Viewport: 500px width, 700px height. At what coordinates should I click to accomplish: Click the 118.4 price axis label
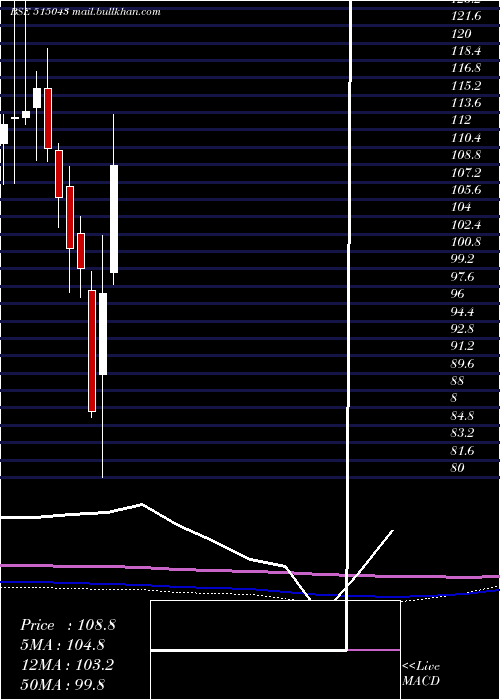pyautogui.click(x=466, y=51)
